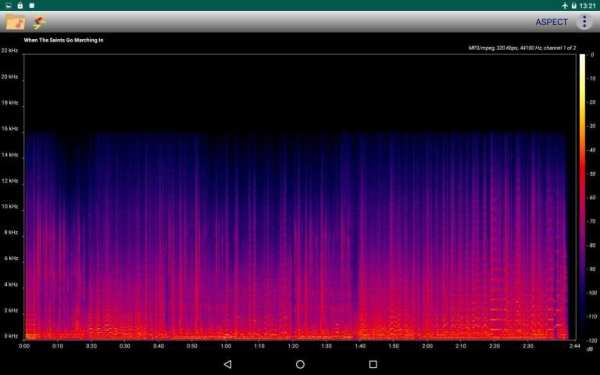
Task: Click the 12 kHz frequency label
Action: tap(9, 181)
